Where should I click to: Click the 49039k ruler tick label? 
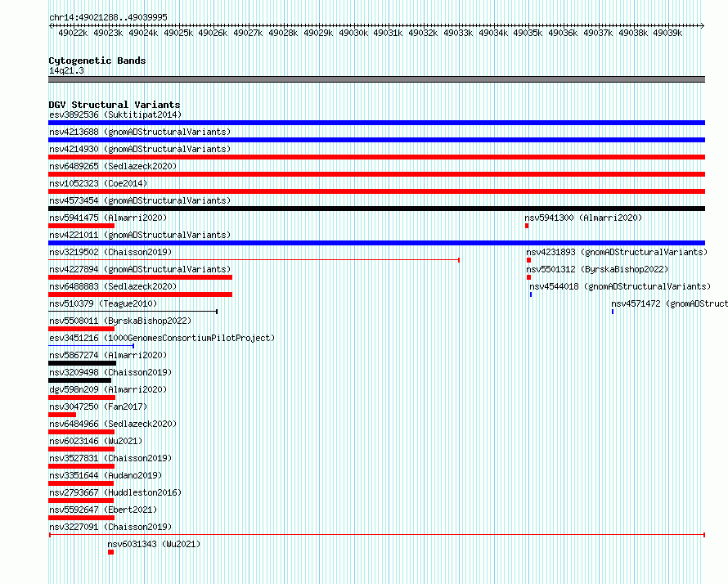tap(667, 33)
